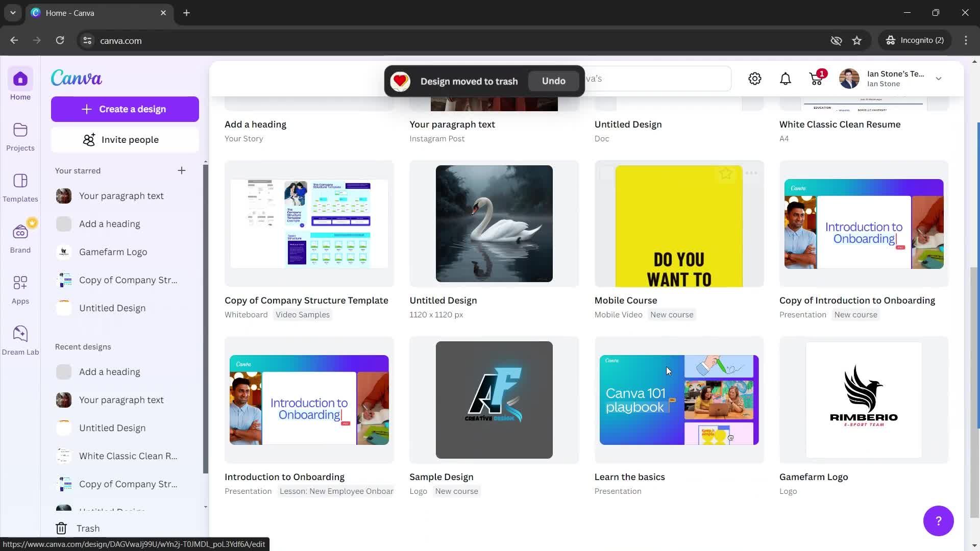Click New course tag under Sample Design
980x551 pixels.
tap(456, 491)
